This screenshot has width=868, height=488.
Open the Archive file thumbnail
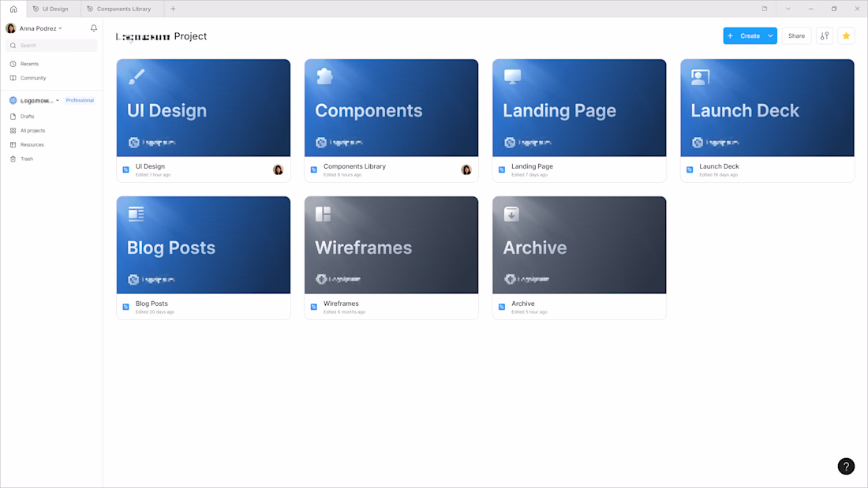579,245
